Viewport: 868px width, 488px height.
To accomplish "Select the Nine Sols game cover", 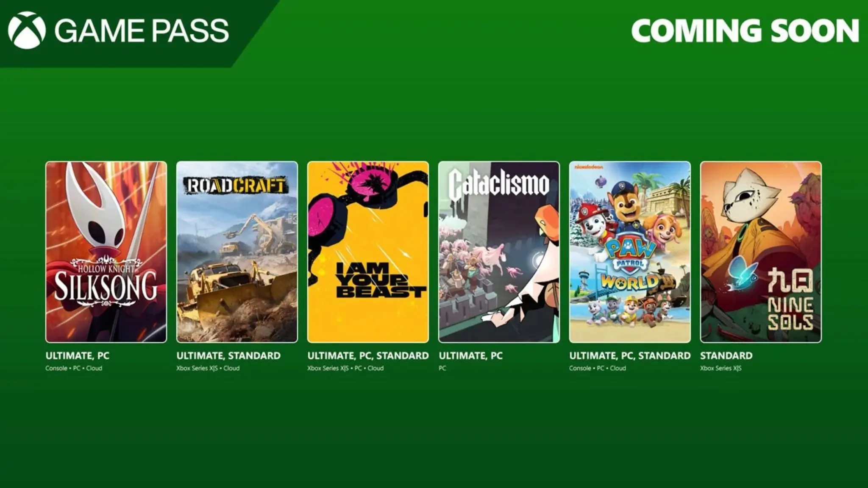I will pyautogui.click(x=761, y=252).
